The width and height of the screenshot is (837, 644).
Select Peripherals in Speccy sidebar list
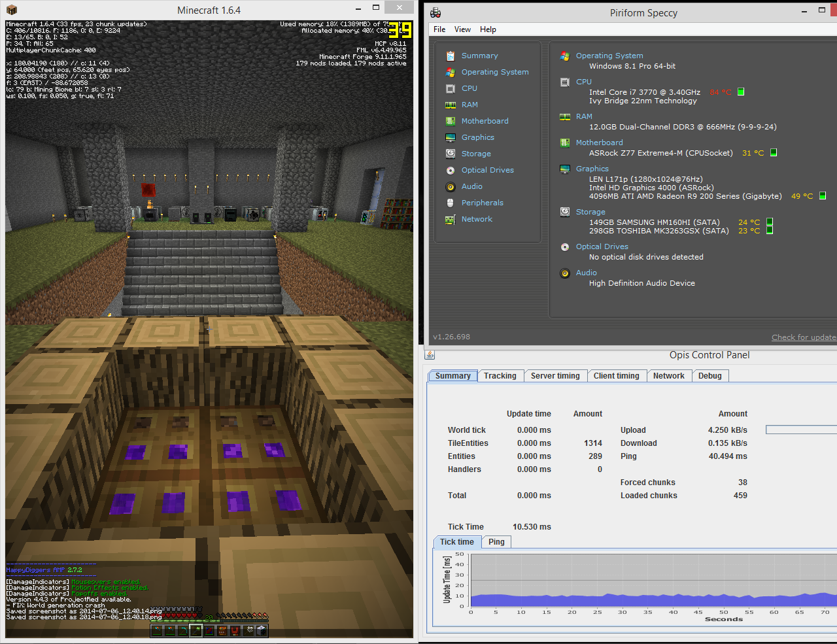483,203
